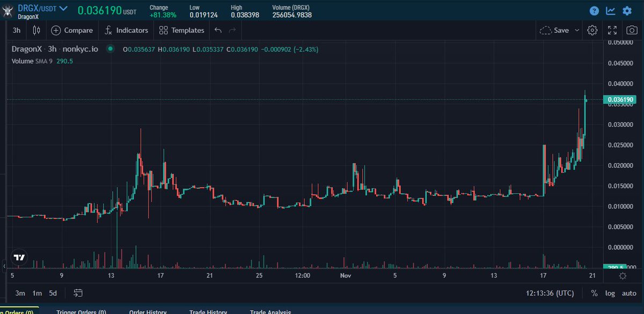The image size is (644, 314).
Task: Switch to Order History tab
Action: click(x=148, y=312)
